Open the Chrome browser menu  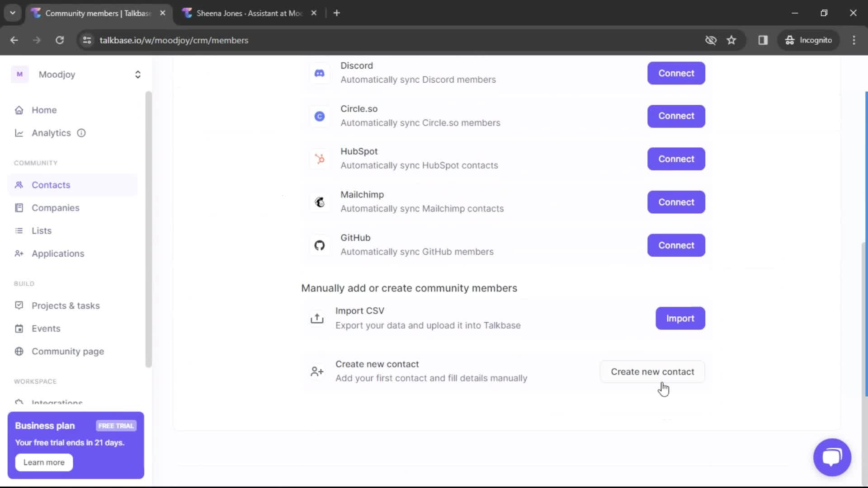pyautogui.click(x=854, y=40)
